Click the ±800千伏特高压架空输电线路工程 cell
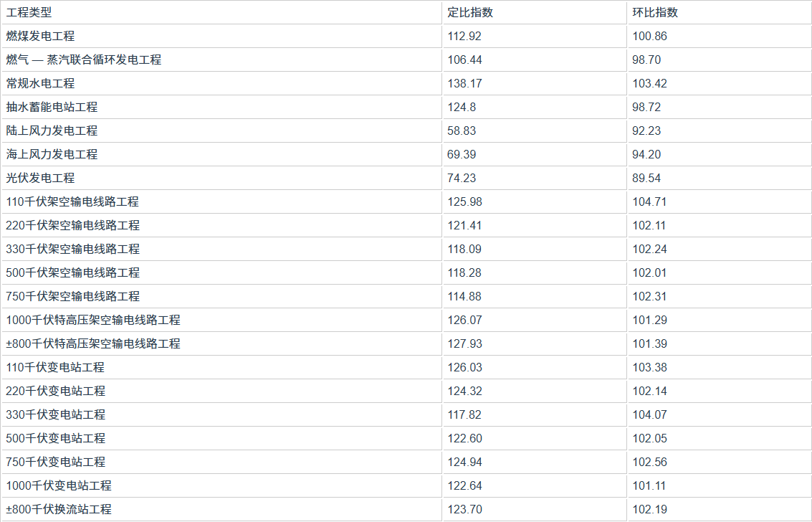This screenshot has width=812, height=522. pos(93,343)
